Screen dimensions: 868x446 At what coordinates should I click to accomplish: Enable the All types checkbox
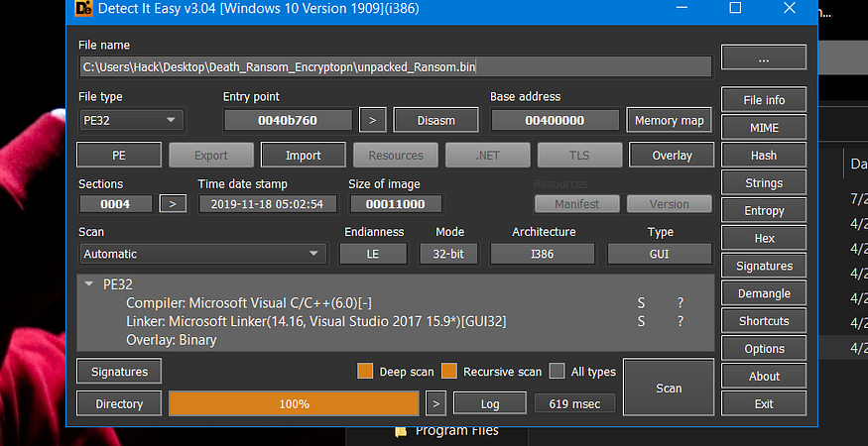click(558, 372)
